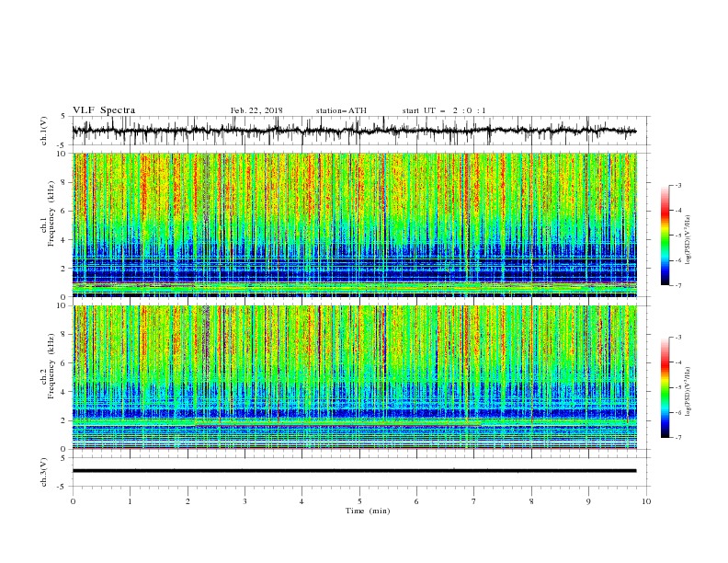
Task: Select the "start UT = 2:0:1" text
Action: pyautogui.click(x=444, y=110)
